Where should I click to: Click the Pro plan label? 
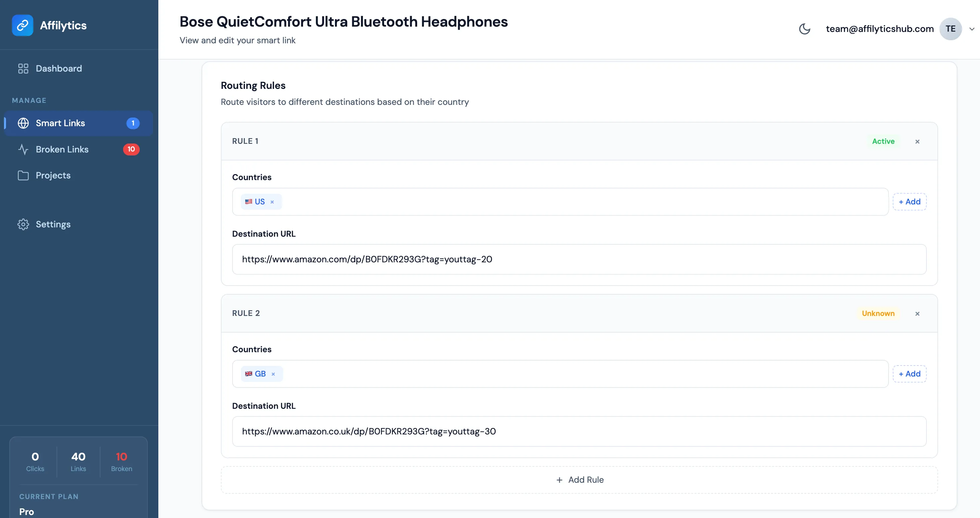click(x=27, y=512)
